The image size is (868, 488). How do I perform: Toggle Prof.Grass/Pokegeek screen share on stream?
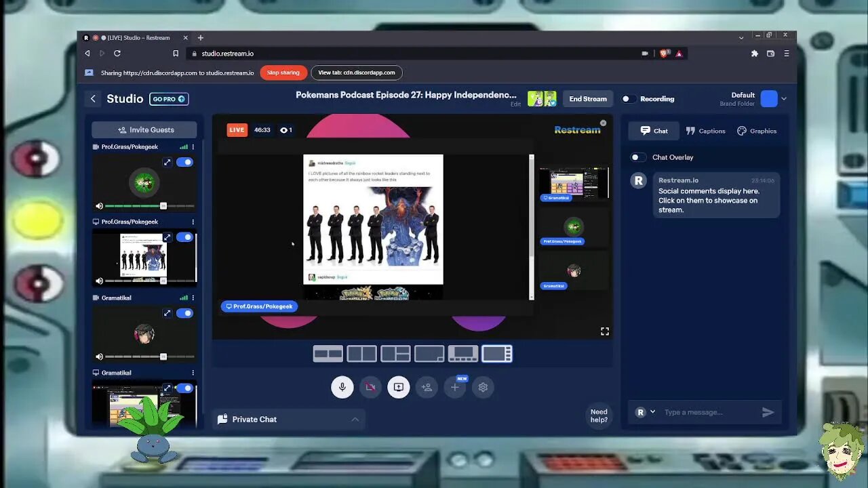pyautogui.click(x=184, y=237)
